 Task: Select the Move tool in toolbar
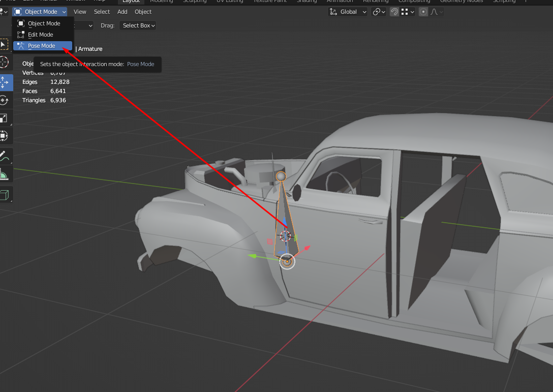[4, 81]
